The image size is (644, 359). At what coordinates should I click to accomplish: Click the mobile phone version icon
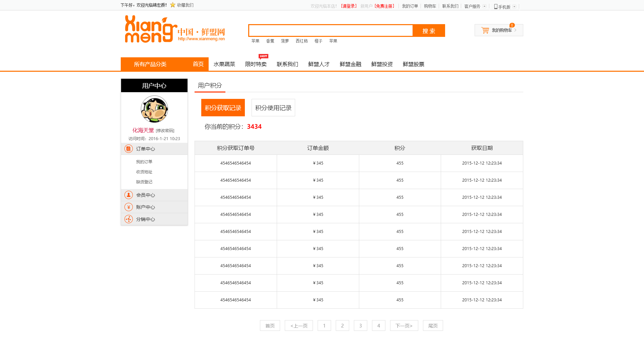click(496, 7)
